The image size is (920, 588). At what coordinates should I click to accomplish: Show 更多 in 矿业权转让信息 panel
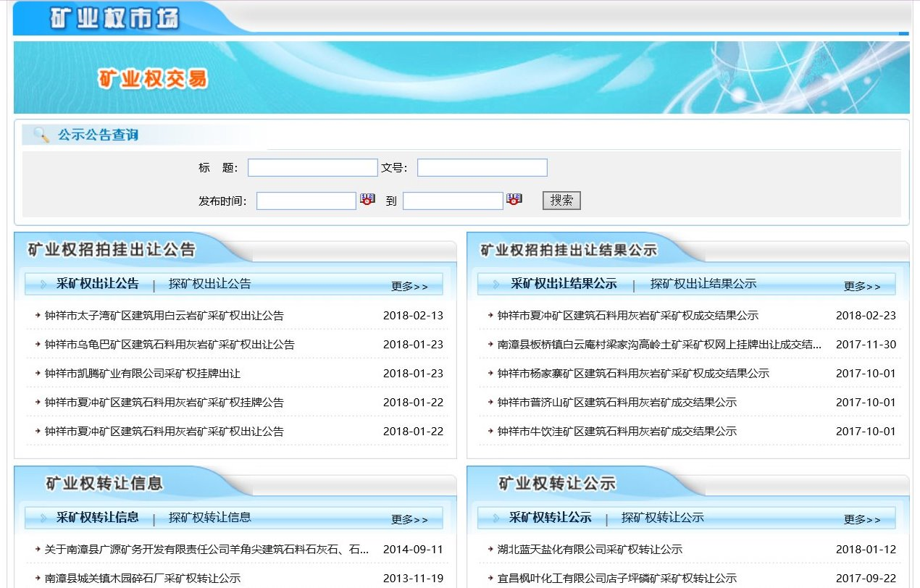point(409,519)
